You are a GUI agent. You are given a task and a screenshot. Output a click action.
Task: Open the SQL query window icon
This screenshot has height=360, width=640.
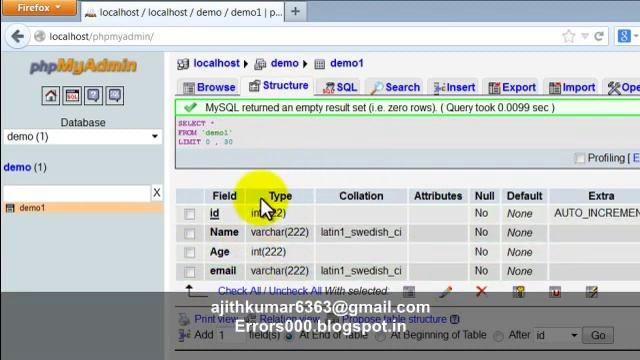click(72, 96)
